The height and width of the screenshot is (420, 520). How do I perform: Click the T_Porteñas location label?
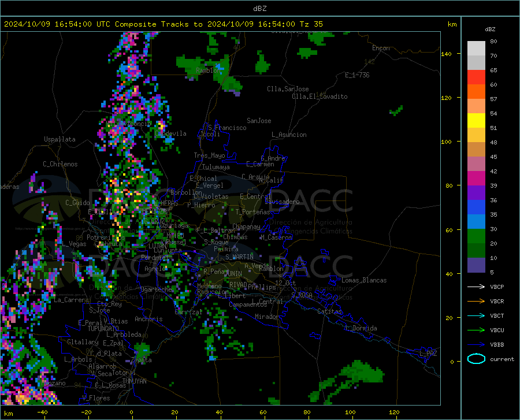coord(252,212)
